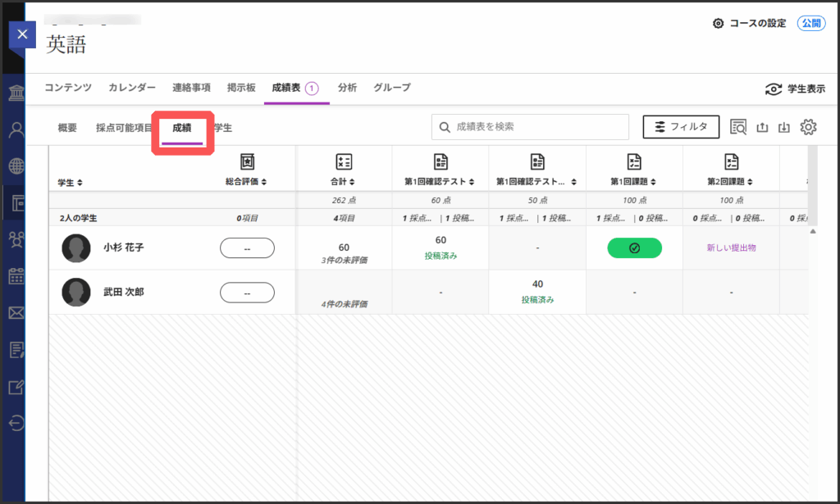Open 新しい提出物 link for 小杉 花子
This screenshot has height=504, width=840.
pos(731,248)
